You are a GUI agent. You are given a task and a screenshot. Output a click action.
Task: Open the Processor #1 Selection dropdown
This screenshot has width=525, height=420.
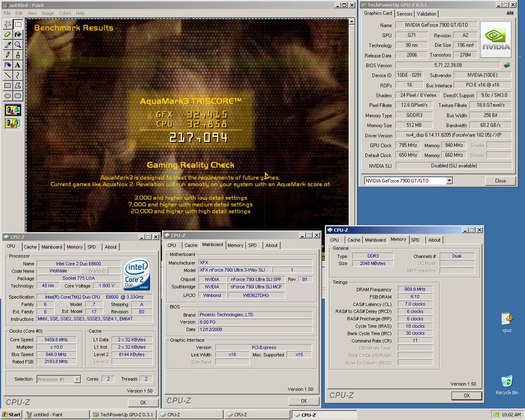[x=77, y=379]
